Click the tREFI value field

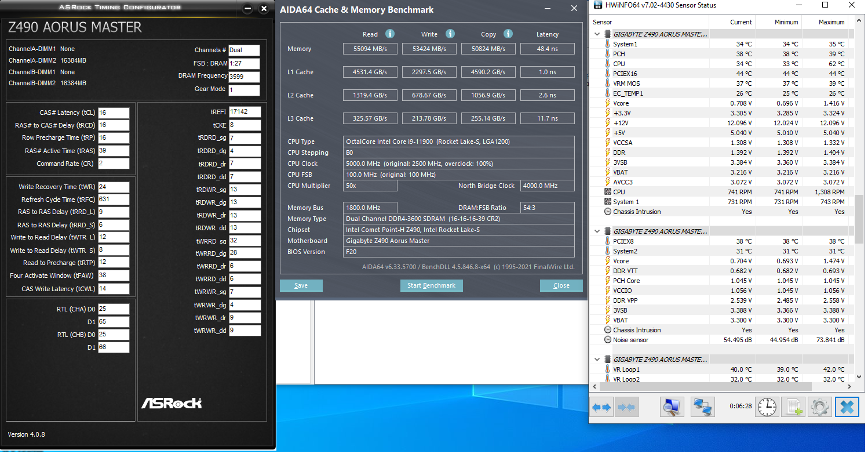click(245, 112)
